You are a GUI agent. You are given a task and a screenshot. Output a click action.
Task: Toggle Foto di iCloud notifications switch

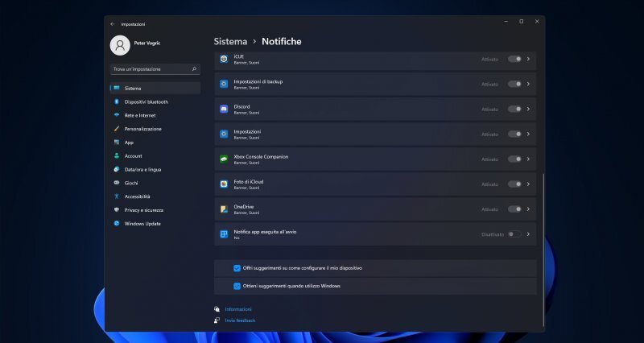514,184
